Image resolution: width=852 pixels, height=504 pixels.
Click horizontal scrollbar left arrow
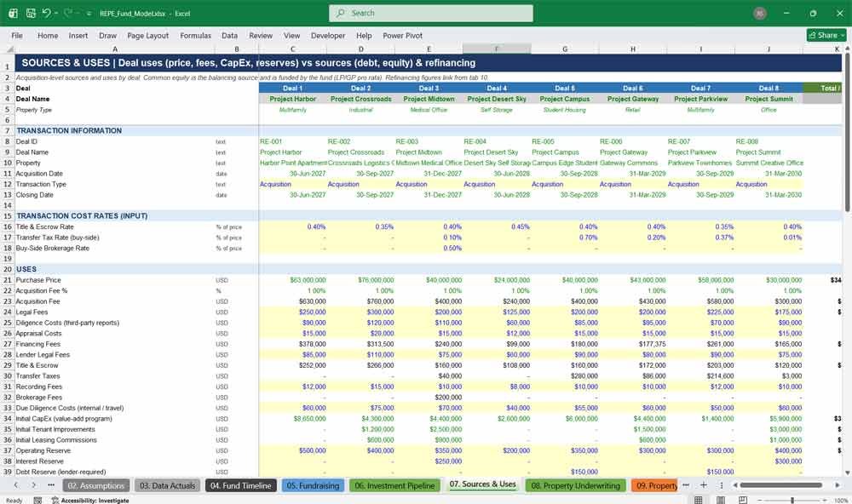734,485
